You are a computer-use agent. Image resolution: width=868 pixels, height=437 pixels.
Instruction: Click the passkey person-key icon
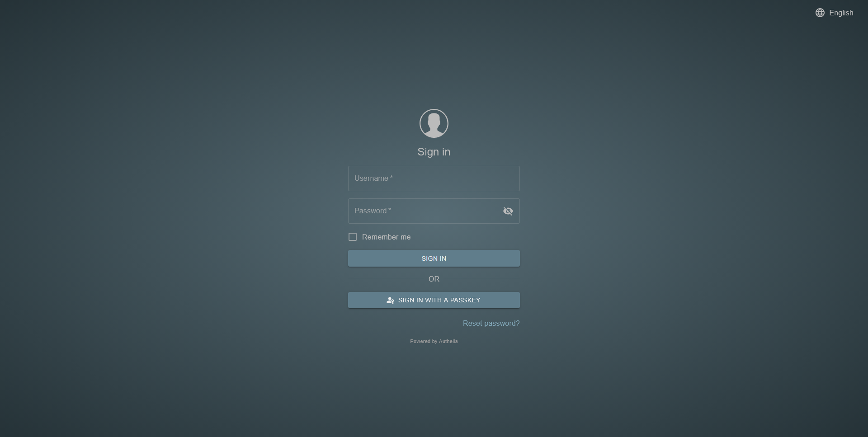pyautogui.click(x=390, y=300)
